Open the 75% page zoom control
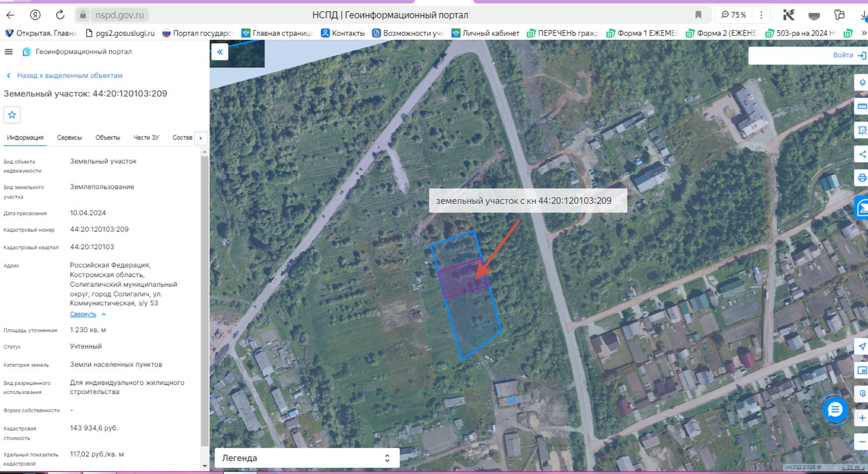This screenshot has width=868, height=474. tap(734, 15)
